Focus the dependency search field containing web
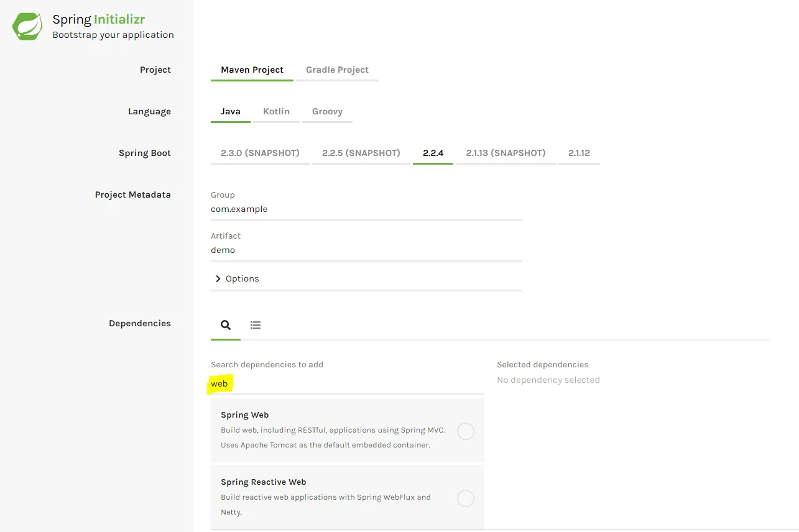The width and height of the screenshot is (799, 532). tap(348, 384)
